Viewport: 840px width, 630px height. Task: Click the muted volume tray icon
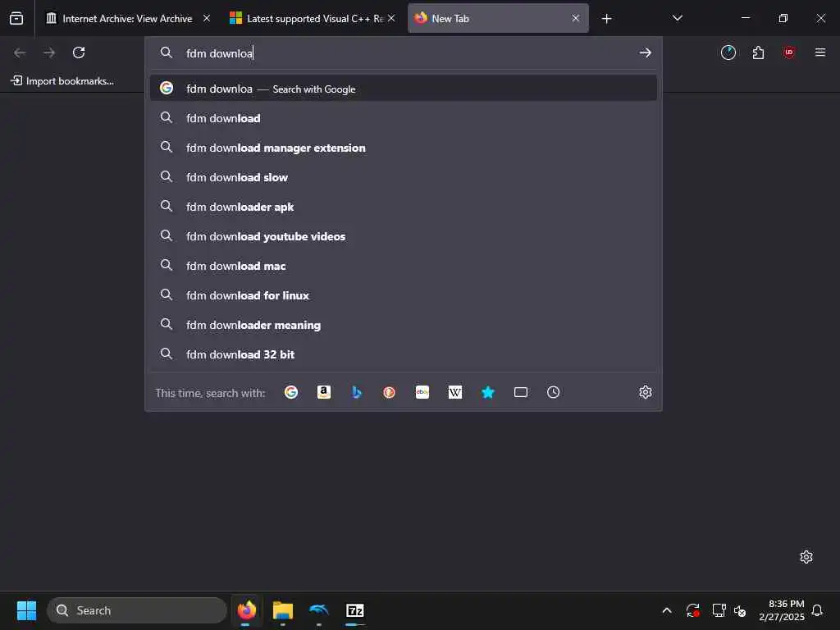point(740,610)
